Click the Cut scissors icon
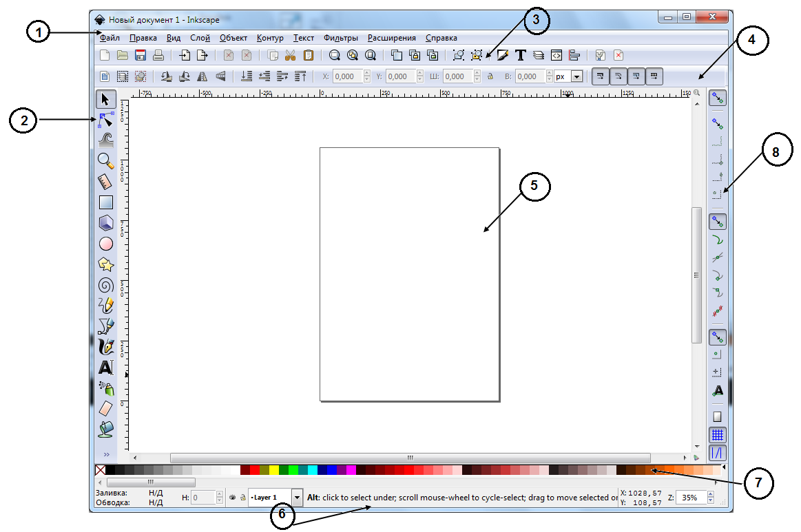This screenshot has width=801, height=532. click(x=290, y=56)
